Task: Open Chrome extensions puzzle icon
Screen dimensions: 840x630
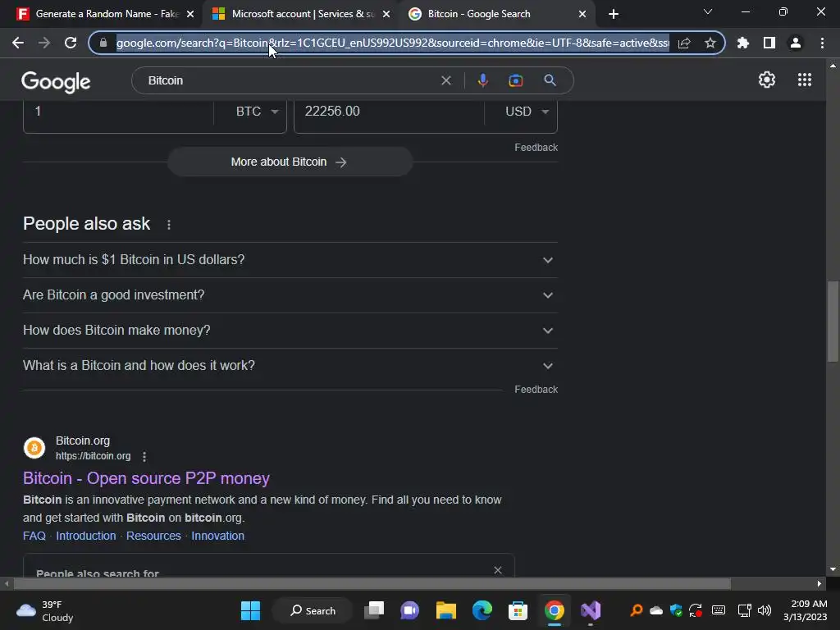Action: (743, 43)
